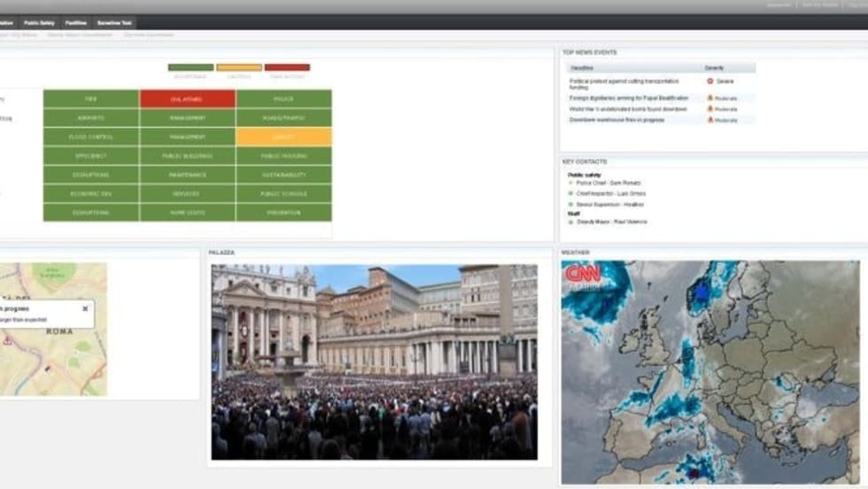Click status dot beside Chief Inspector contact

pyautogui.click(x=571, y=193)
